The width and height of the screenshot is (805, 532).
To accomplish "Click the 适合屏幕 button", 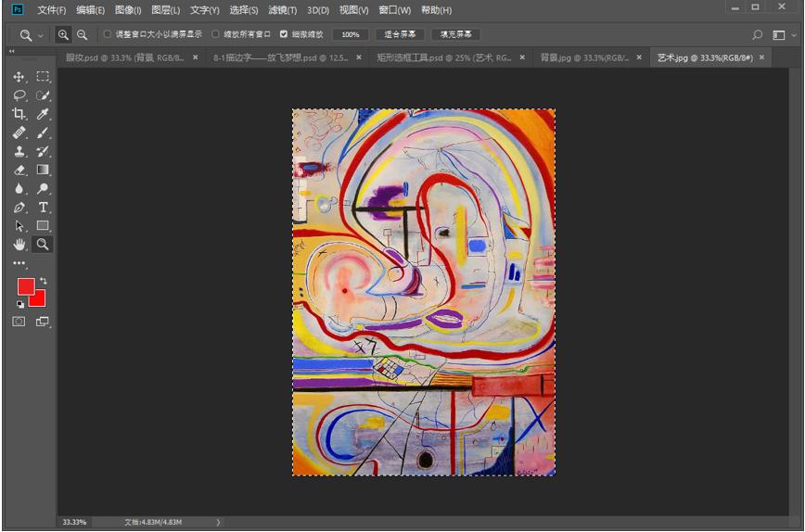I will [x=400, y=34].
